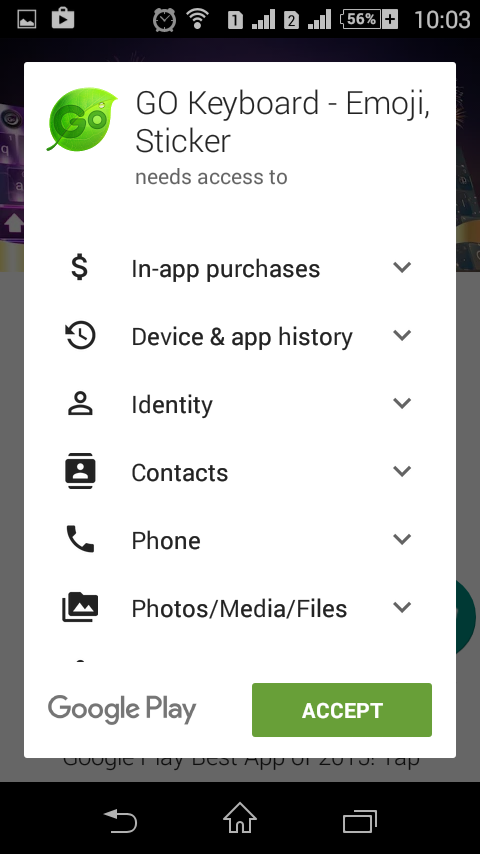Tap the Google Play logo
This screenshot has width=480, height=854.
pyautogui.click(x=122, y=710)
